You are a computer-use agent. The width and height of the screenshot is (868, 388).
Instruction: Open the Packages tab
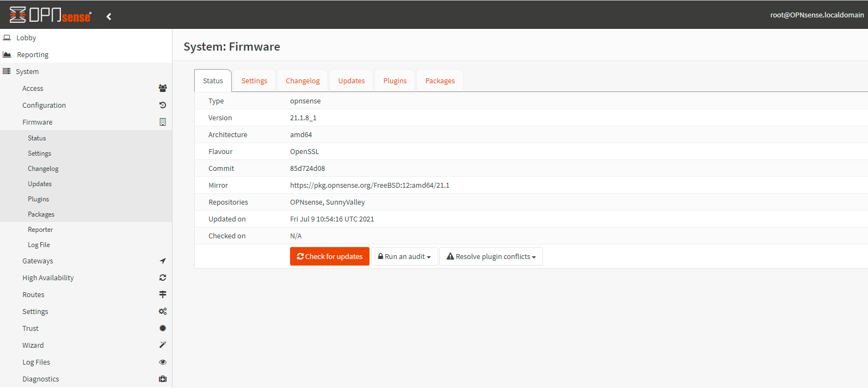[440, 81]
